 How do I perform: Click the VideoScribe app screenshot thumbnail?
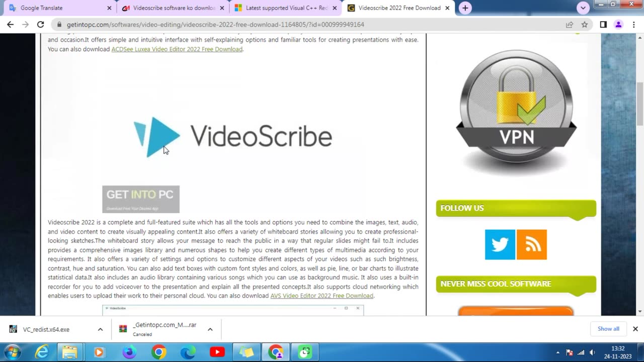233,310
